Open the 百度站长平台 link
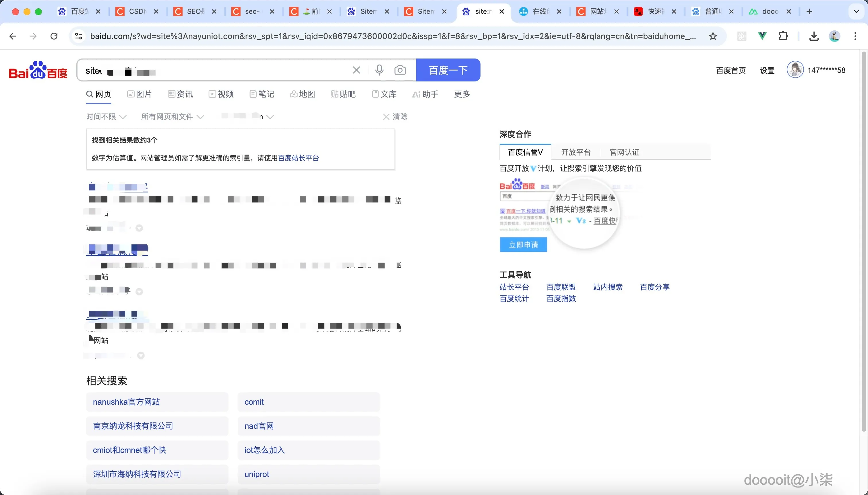 298,158
